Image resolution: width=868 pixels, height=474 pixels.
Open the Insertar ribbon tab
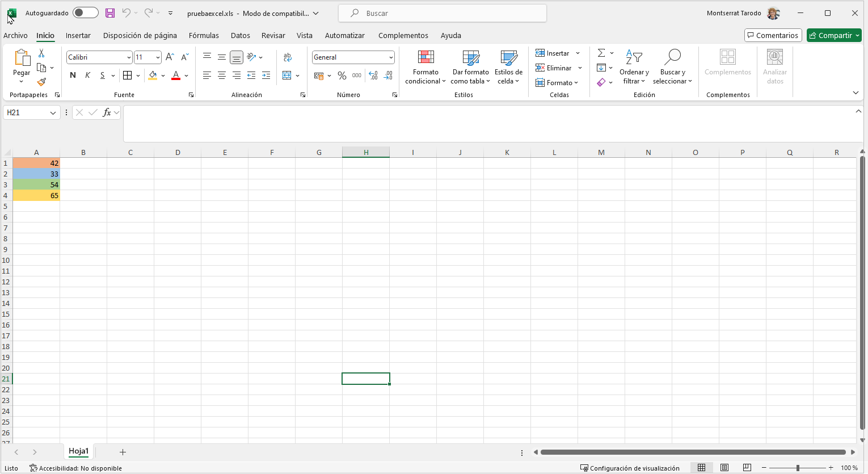click(x=78, y=35)
